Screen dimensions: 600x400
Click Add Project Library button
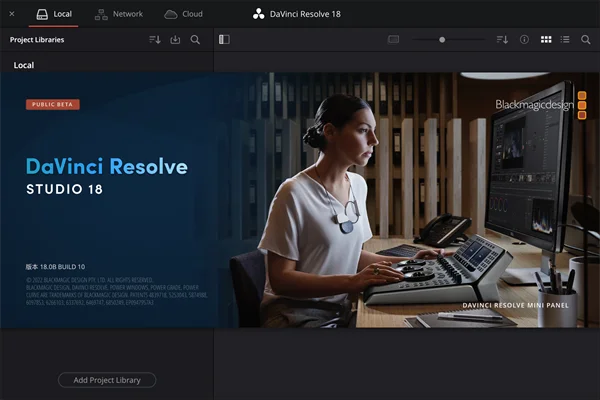[x=107, y=380]
